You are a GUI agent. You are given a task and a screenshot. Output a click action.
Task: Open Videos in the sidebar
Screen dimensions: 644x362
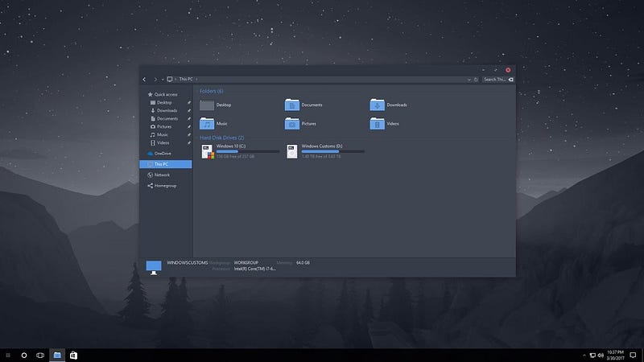coord(159,143)
